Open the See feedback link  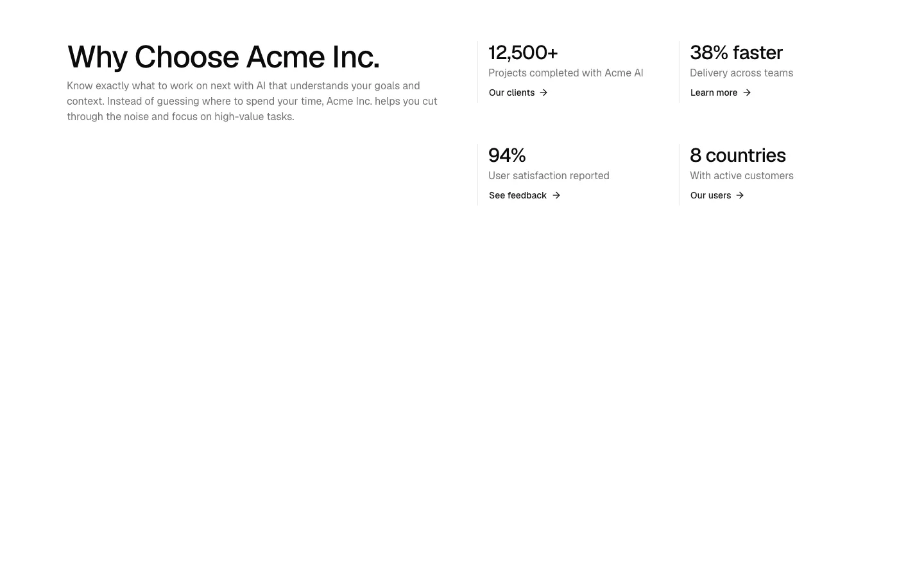[525, 195]
